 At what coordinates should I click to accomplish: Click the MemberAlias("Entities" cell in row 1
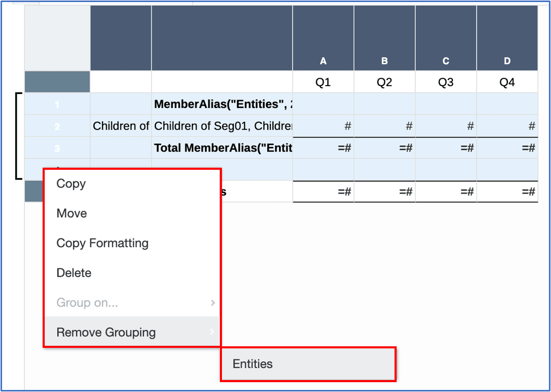222,104
